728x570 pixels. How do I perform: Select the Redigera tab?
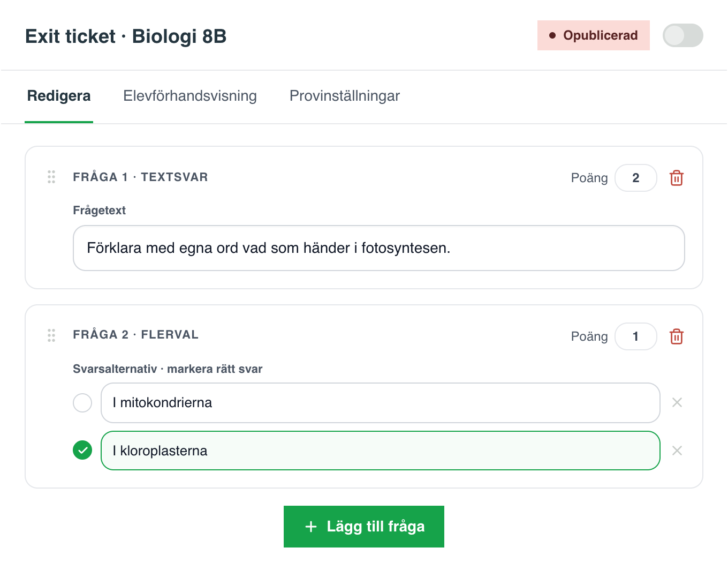pos(59,96)
